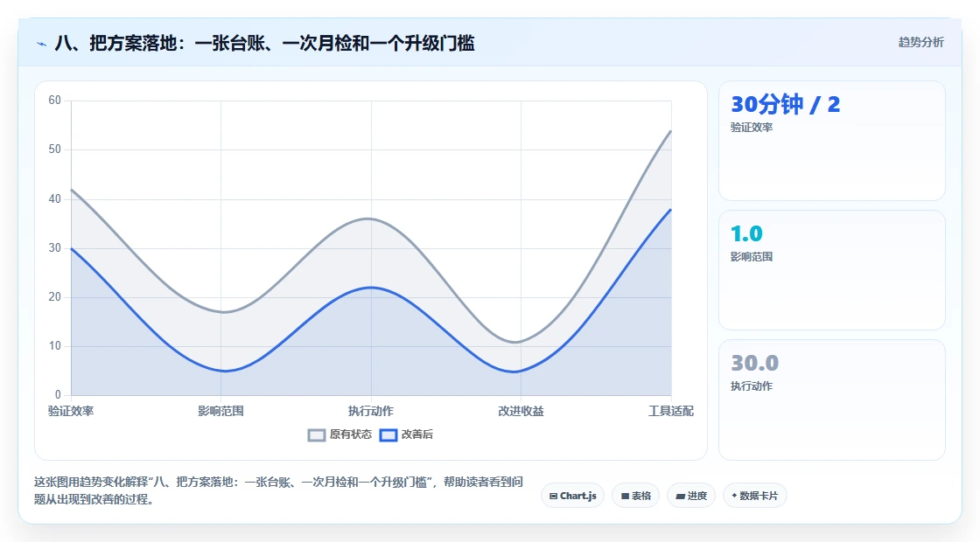Open the 1.0 影响范围 card
Image resolution: width=980 pixels, height=542 pixels.
(832, 270)
